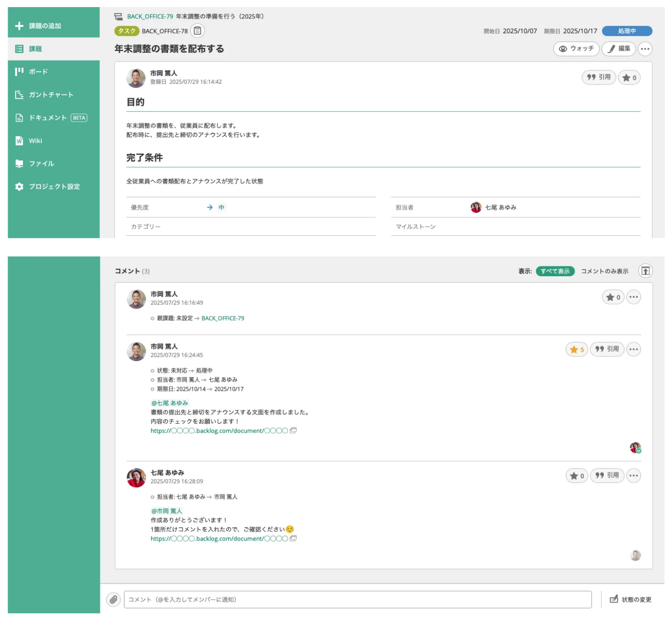Click 状態の変更 button
Screen dimensions: 672x620
631,599
